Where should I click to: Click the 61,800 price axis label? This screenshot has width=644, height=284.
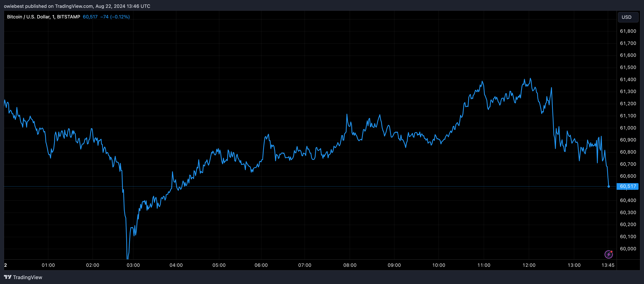tap(628, 31)
